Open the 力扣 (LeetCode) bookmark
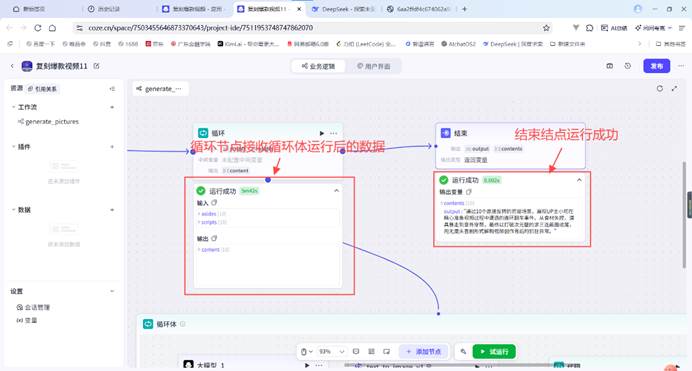 click(x=366, y=44)
